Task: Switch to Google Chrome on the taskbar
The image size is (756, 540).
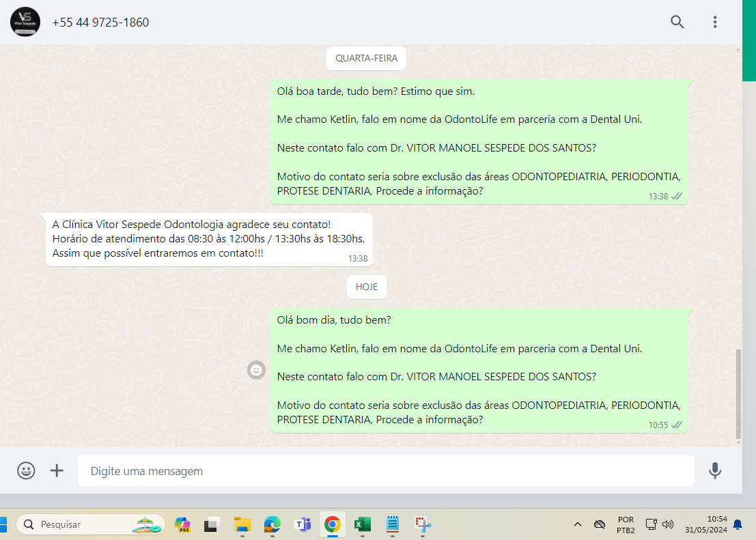Action: click(x=332, y=524)
